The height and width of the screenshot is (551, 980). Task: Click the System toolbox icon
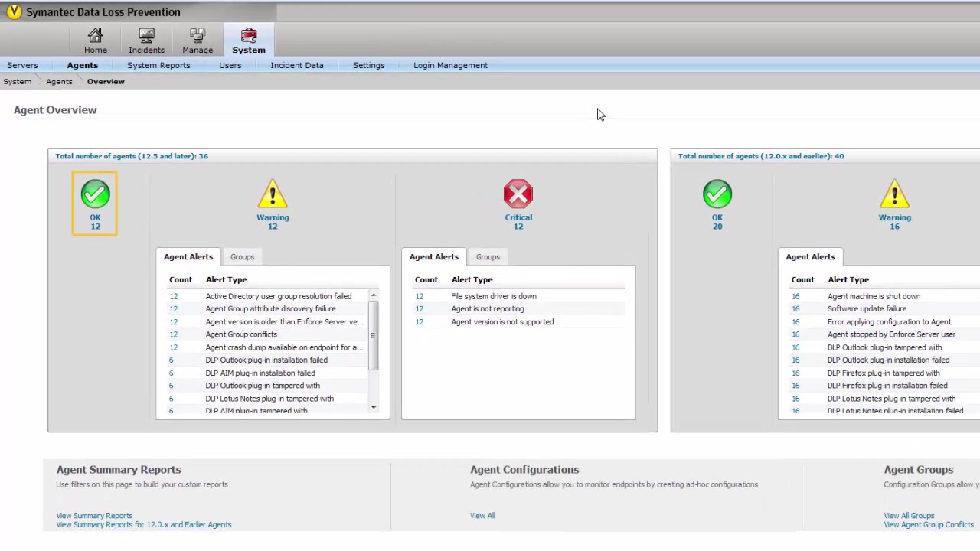[x=249, y=36]
